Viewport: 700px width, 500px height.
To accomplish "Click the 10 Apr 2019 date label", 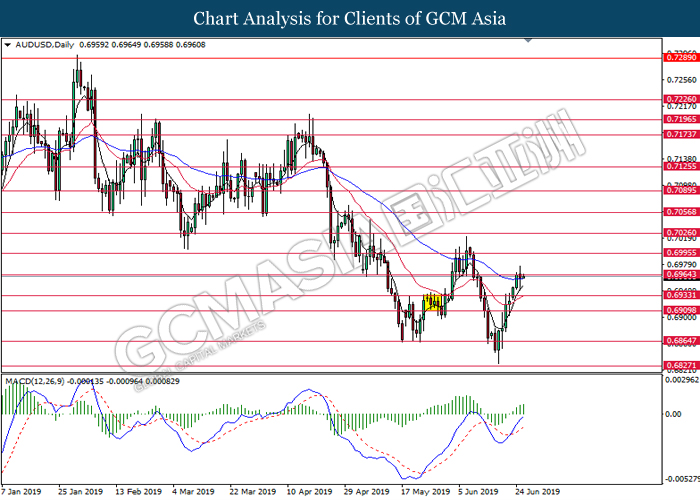I will coord(309,492).
